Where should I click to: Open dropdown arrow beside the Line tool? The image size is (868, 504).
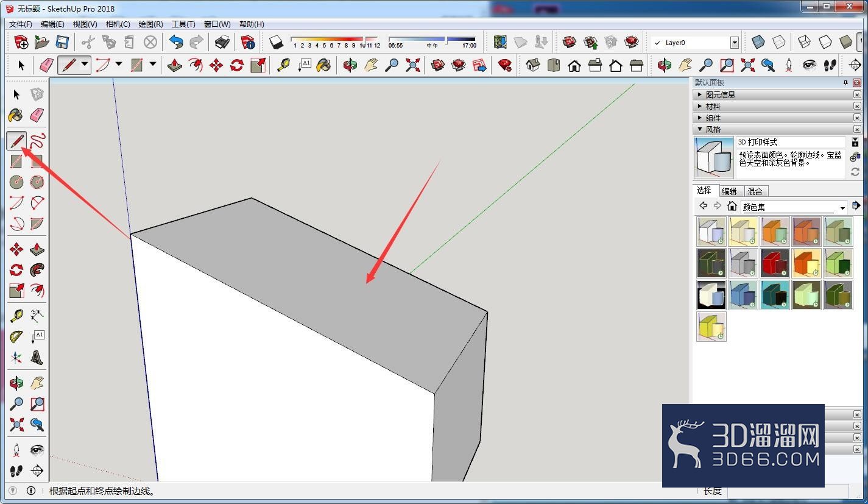[85, 65]
